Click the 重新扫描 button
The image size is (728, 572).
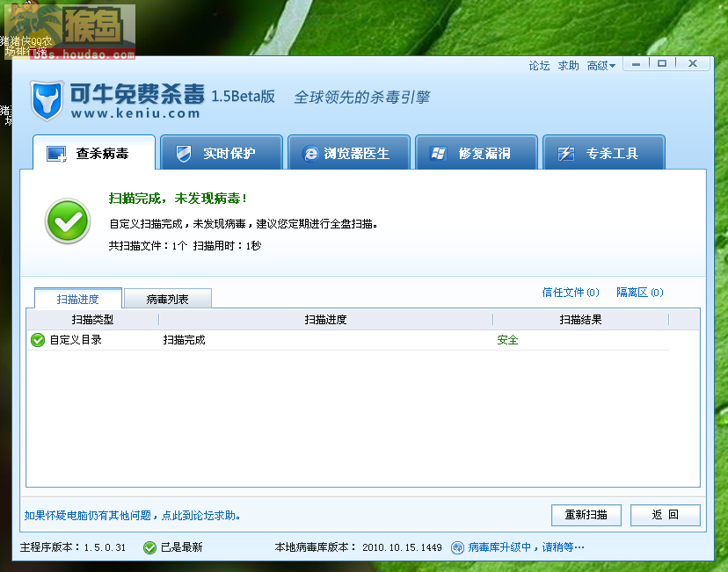[586, 515]
